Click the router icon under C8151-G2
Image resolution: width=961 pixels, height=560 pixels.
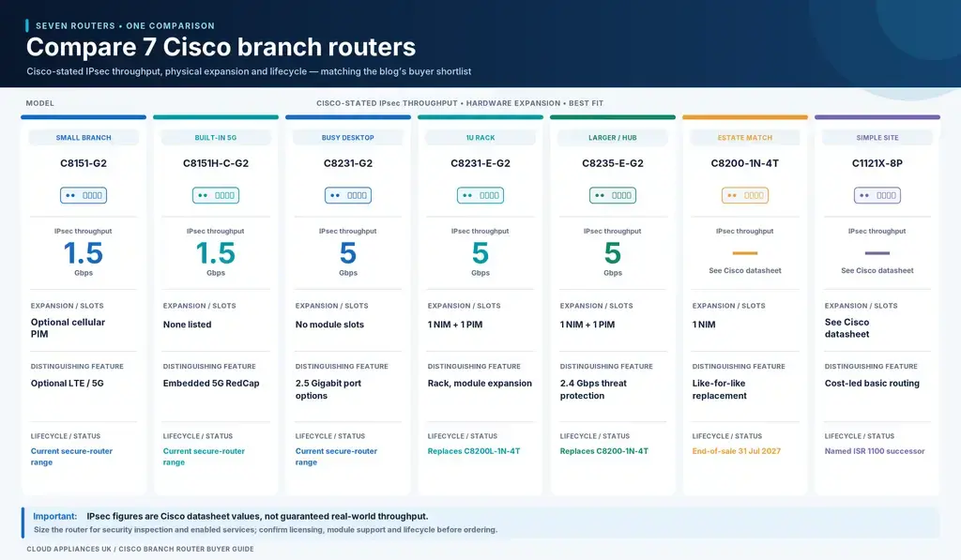(x=84, y=195)
